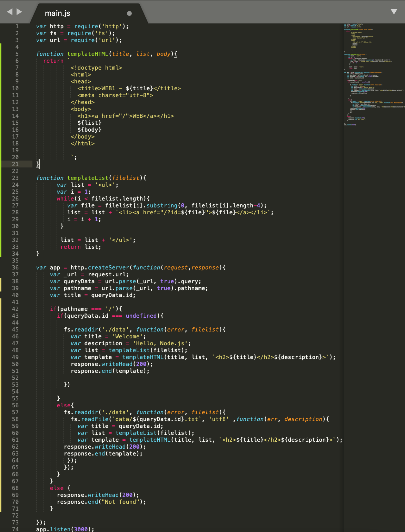The height and width of the screenshot is (532, 405).
Task: Click 'return' keyword on line 6
Action: click(x=53, y=61)
